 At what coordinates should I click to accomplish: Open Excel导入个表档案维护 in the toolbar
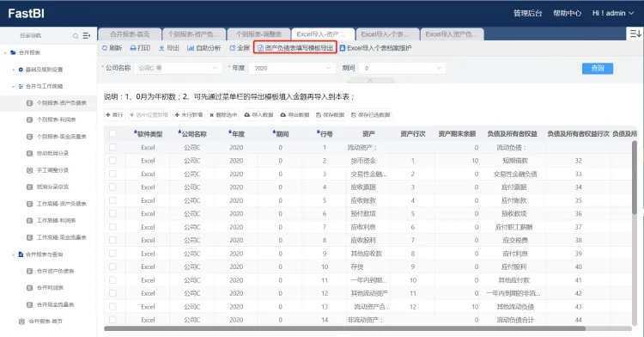(x=375, y=48)
